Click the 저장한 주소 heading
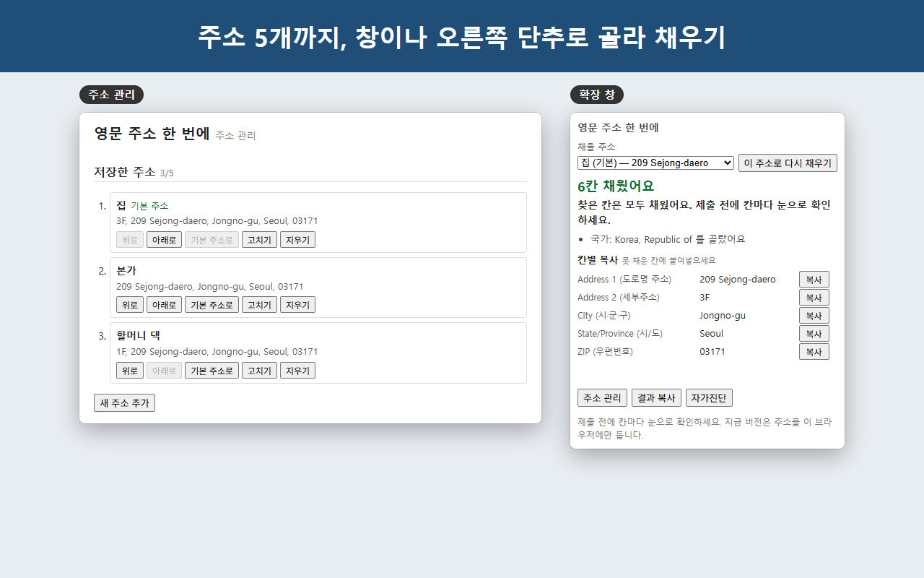 point(124,172)
